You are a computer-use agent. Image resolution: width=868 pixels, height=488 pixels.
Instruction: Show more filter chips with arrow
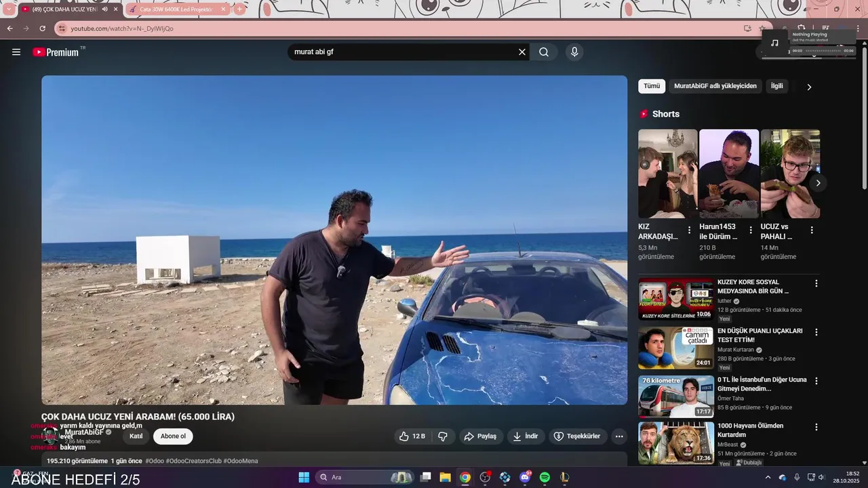tap(809, 87)
